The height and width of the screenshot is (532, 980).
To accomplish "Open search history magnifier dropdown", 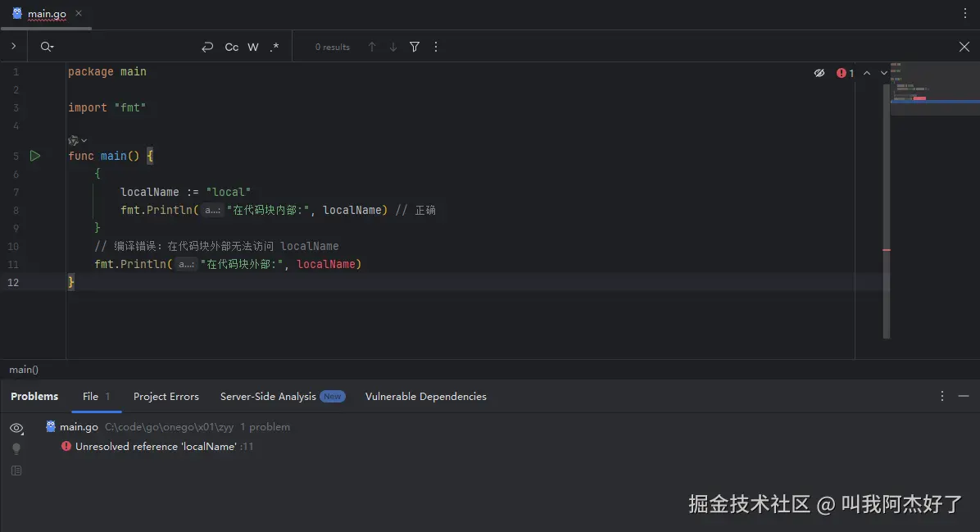I will point(47,47).
